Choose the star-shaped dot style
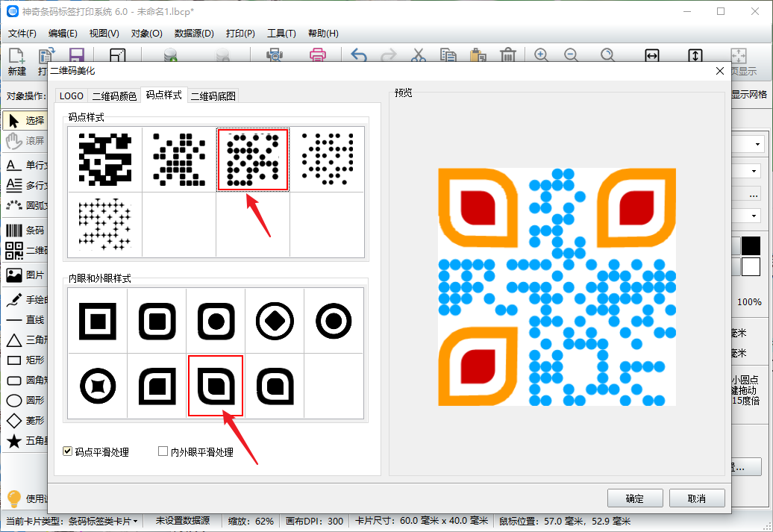This screenshot has height=532, width=773. pyautogui.click(x=105, y=225)
